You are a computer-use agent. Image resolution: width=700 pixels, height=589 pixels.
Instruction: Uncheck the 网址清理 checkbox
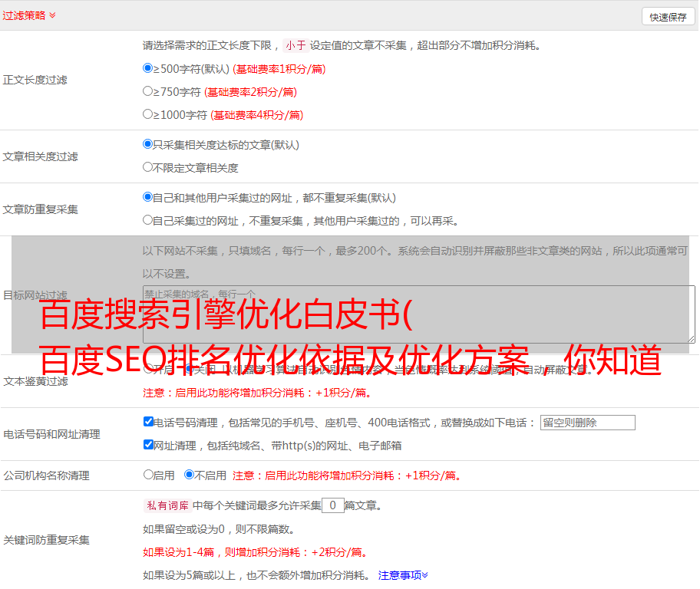click(x=148, y=445)
